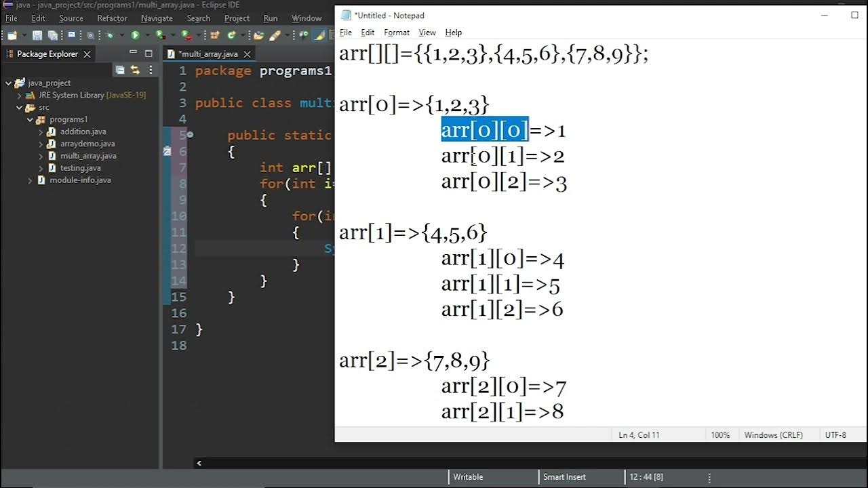Click the New Java Package icon
868x488 pixels.
click(x=215, y=35)
